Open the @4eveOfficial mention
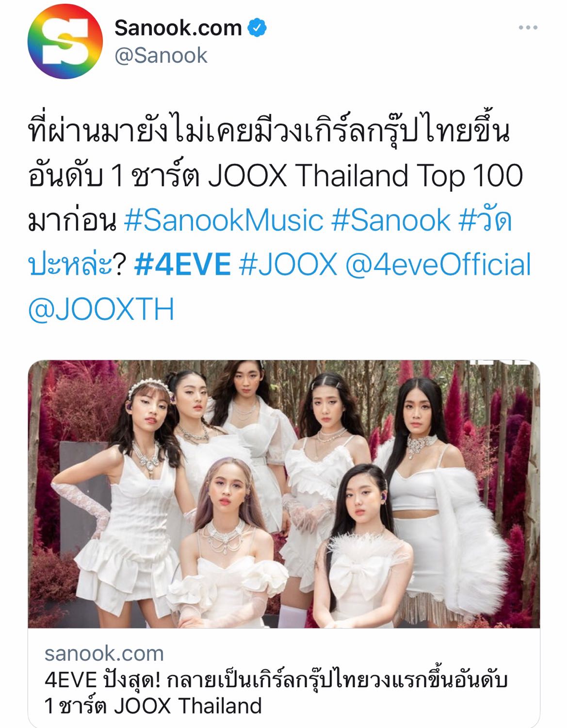This screenshot has height=728, width=568. 438,265
